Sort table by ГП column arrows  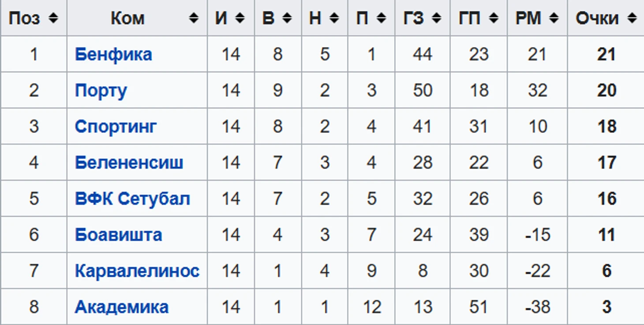[494, 19]
